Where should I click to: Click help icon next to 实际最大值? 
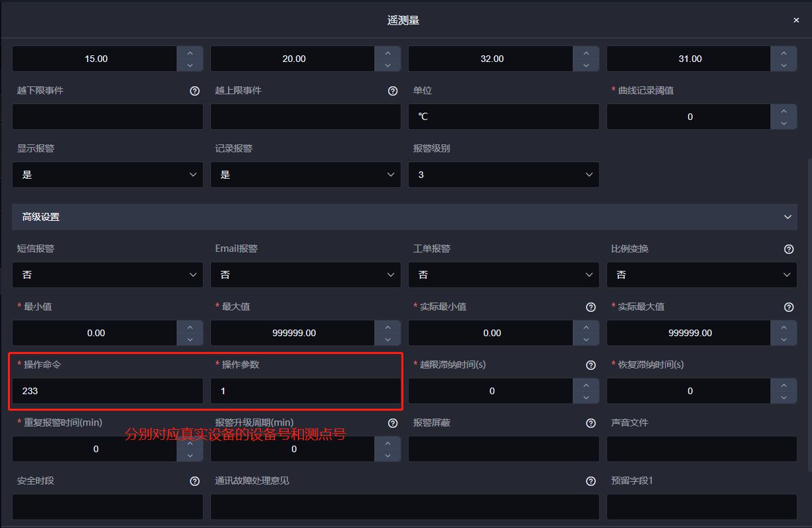click(x=789, y=307)
